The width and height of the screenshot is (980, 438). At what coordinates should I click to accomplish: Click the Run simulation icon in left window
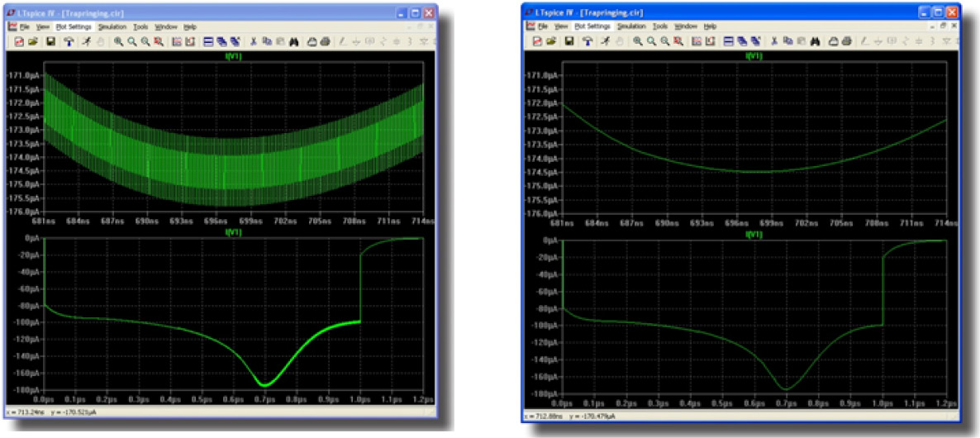point(87,41)
